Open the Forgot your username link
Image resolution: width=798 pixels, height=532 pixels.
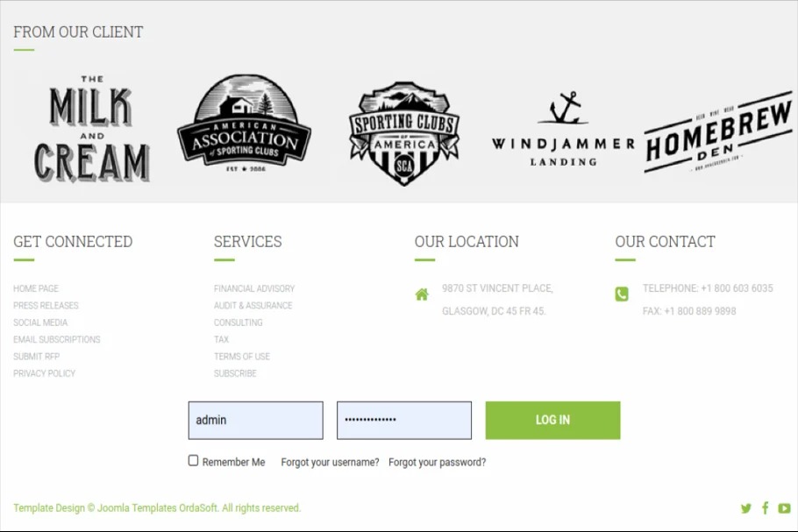click(330, 462)
